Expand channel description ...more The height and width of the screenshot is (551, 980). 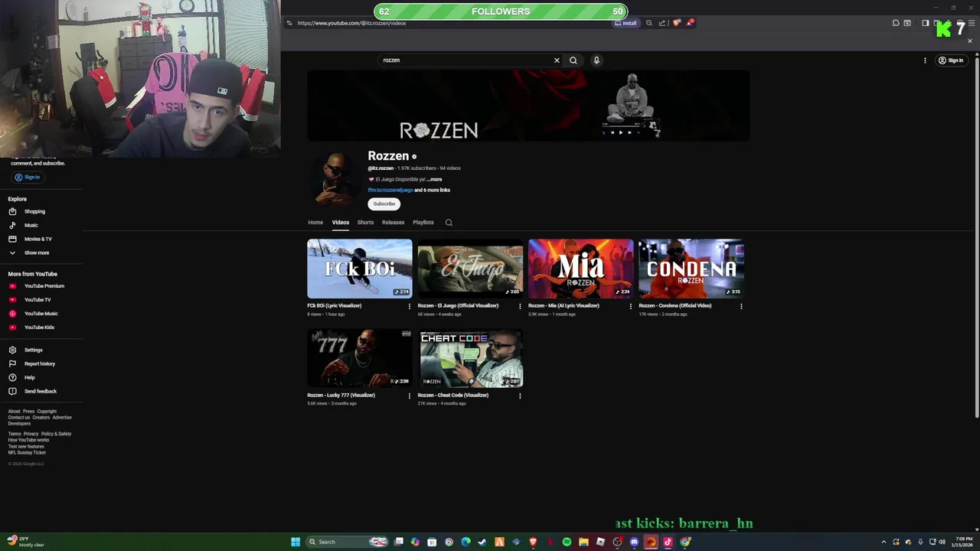point(434,179)
